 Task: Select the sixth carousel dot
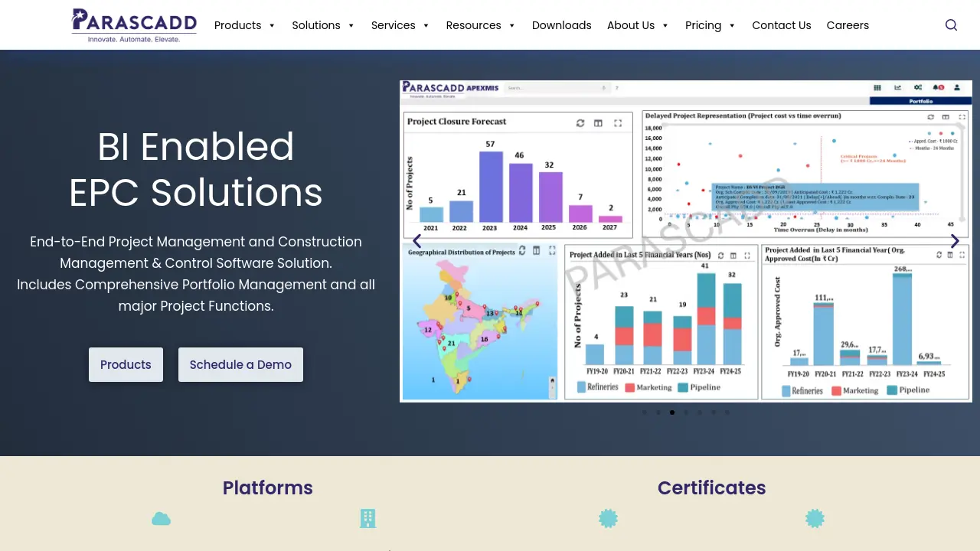tap(714, 412)
